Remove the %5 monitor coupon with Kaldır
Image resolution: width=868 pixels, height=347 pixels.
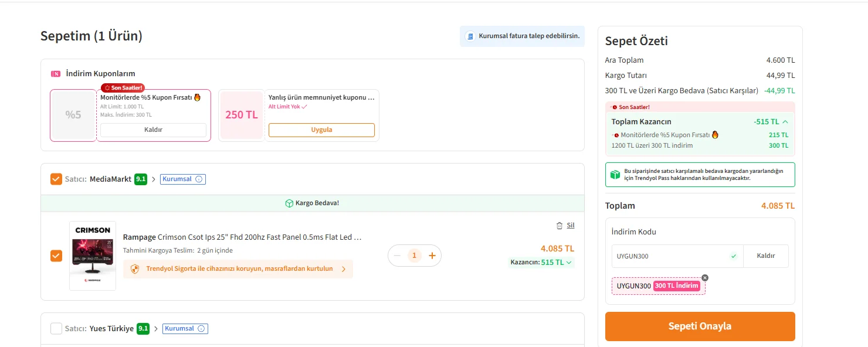pos(153,130)
